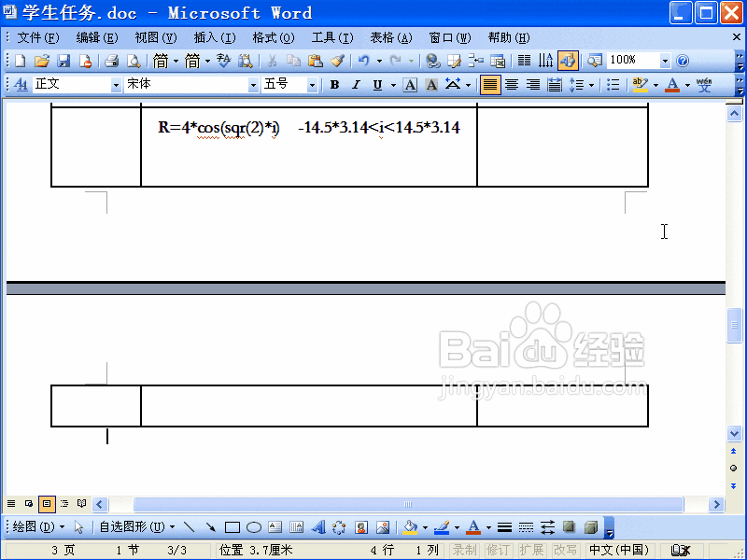This screenshot has width=747, height=560.
Task: Click the vertical scrollbar down arrow
Action: point(734,433)
